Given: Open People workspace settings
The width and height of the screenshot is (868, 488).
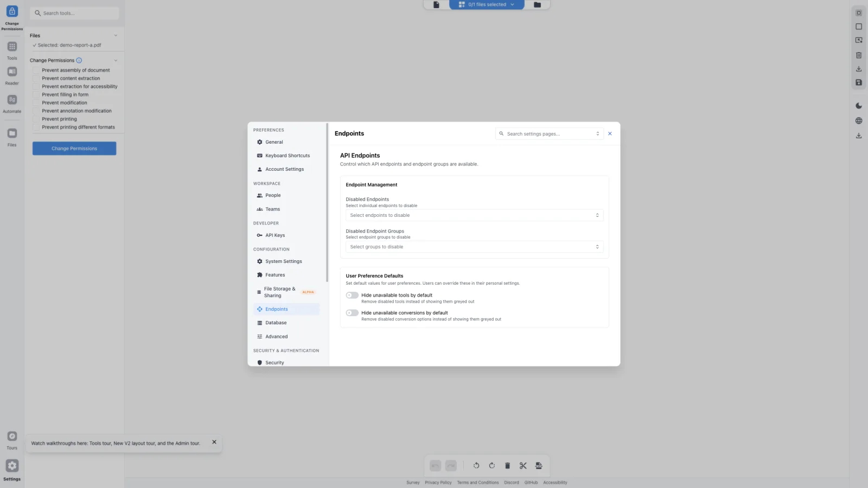Looking at the screenshot, I should (x=286, y=195).
